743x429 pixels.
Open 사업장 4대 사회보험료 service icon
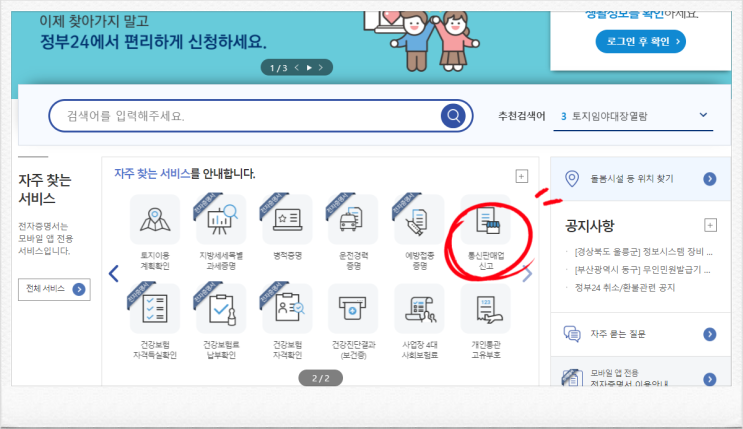pos(419,309)
